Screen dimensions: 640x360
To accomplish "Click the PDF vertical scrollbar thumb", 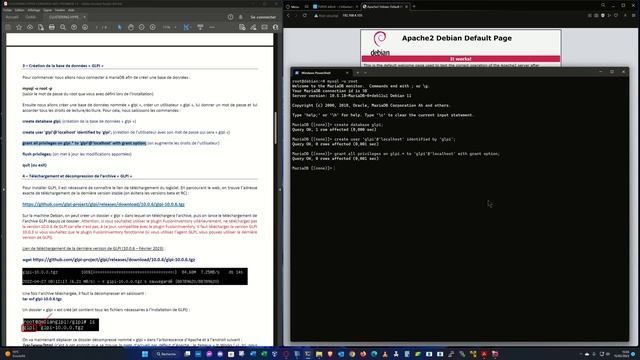I will click(x=276, y=128).
